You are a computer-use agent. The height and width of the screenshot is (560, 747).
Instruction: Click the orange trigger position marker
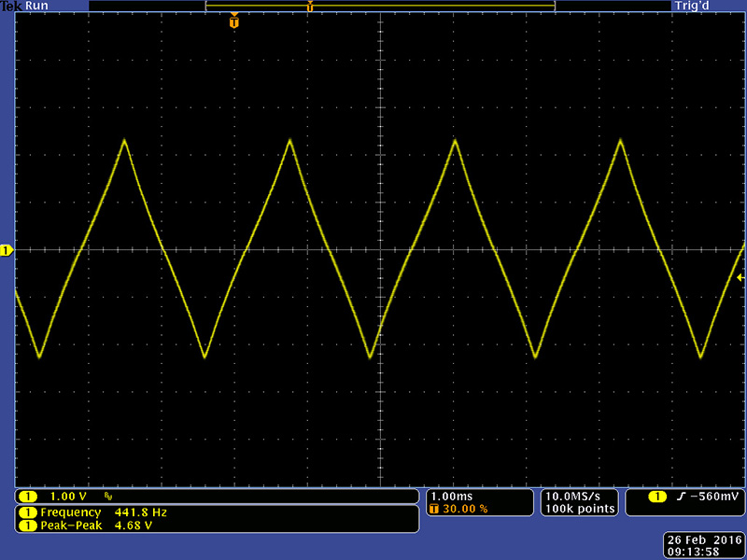coord(233,21)
